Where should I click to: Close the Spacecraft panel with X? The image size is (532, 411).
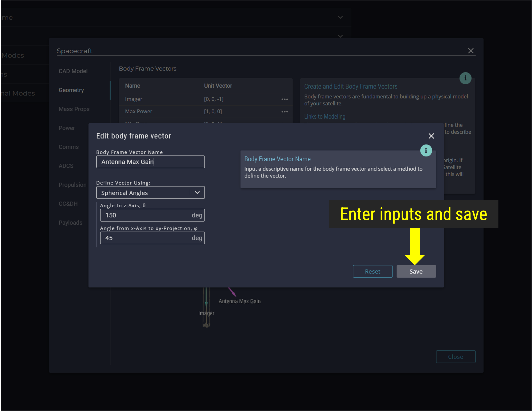(x=471, y=51)
